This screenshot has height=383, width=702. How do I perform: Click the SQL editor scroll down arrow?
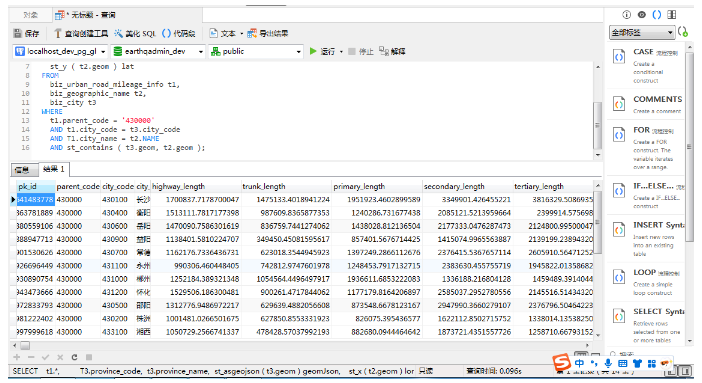click(598, 155)
